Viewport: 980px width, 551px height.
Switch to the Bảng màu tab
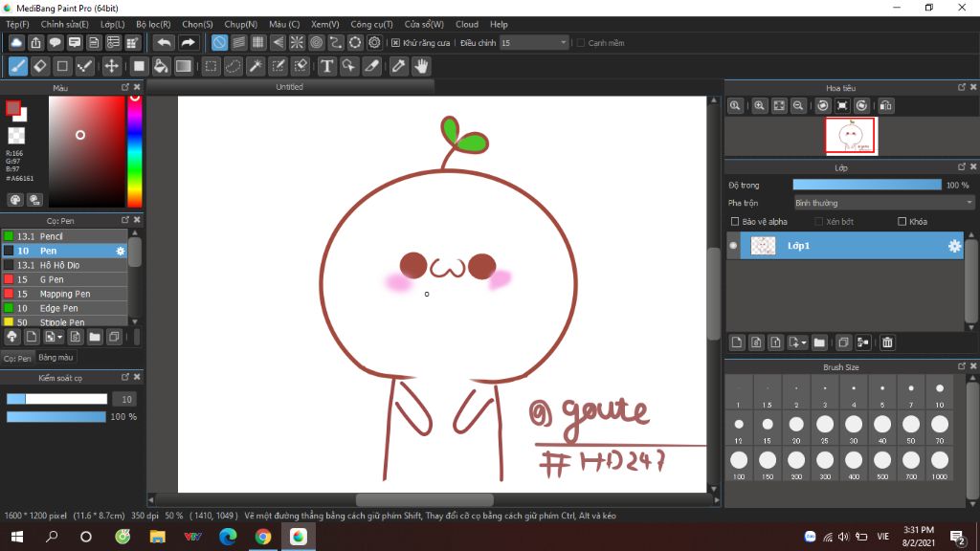(x=56, y=358)
